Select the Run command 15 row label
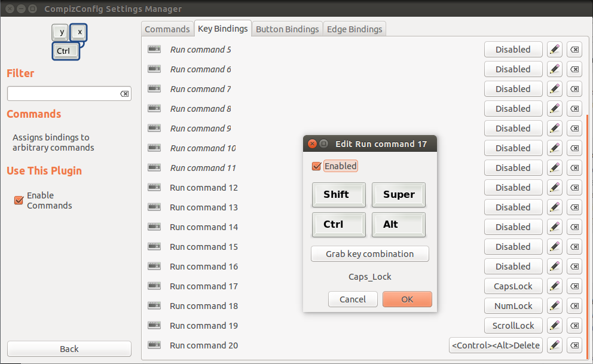 click(204, 246)
